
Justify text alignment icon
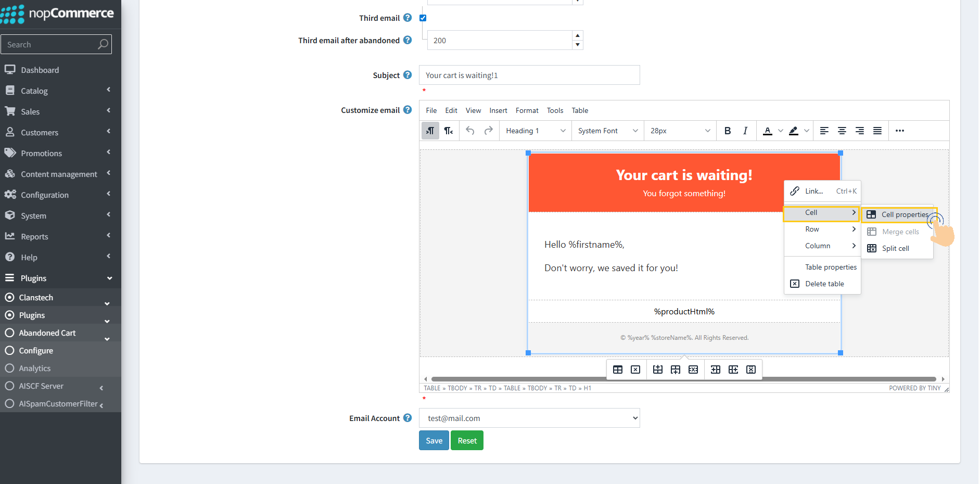coord(877,131)
